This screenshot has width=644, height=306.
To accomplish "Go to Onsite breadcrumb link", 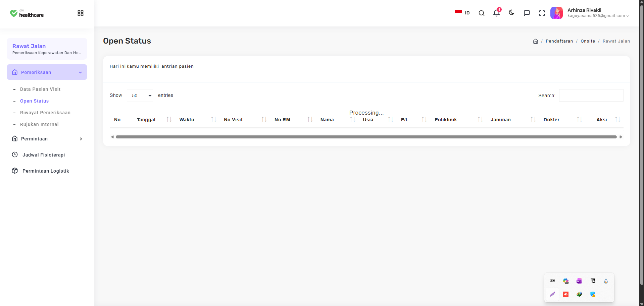I will tap(588, 41).
